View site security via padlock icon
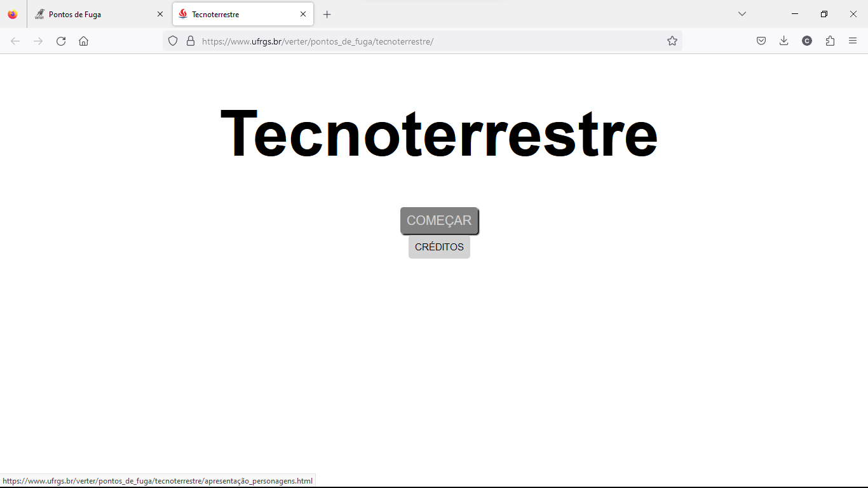Image resolution: width=868 pixels, height=488 pixels. (x=190, y=41)
